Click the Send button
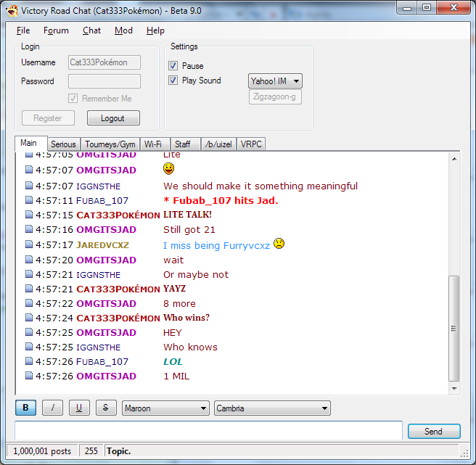This screenshot has width=476, height=465. tap(433, 432)
